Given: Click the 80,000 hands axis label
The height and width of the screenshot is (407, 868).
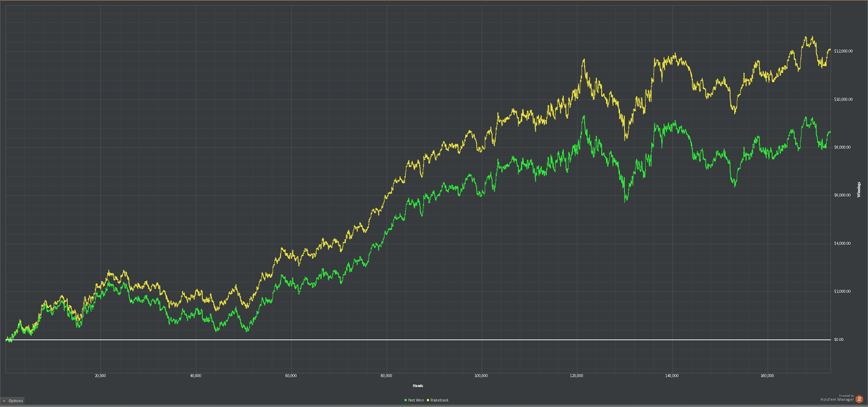Looking at the screenshot, I should click(x=386, y=376).
